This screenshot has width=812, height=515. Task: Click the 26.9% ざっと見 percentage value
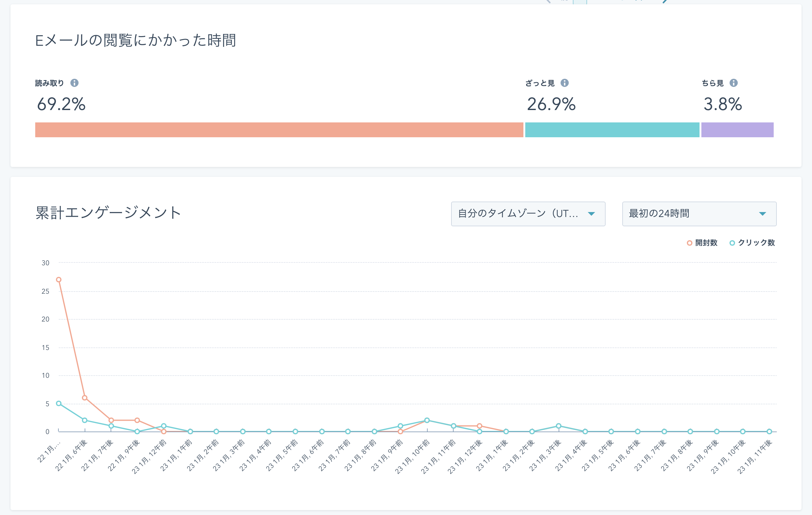pos(551,104)
